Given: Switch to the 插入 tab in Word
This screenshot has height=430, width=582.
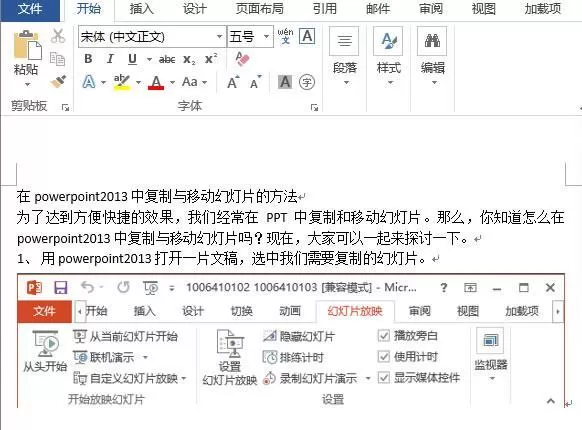Looking at the screenshot, I should tap(141, 9).
